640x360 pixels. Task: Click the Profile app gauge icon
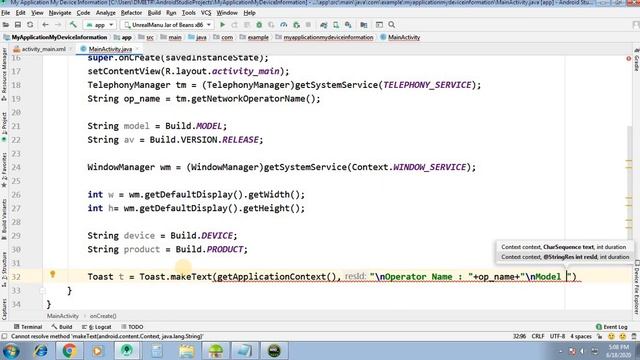[283, 25]
